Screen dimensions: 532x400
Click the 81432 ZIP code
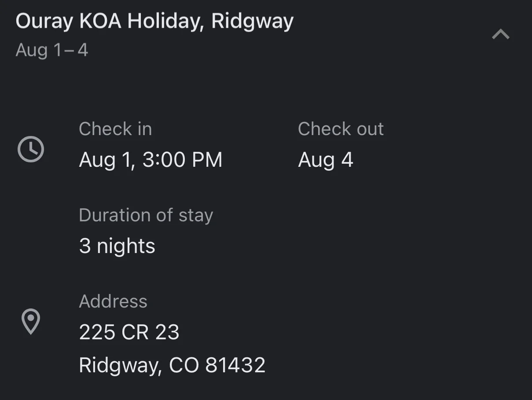point(235,365)
